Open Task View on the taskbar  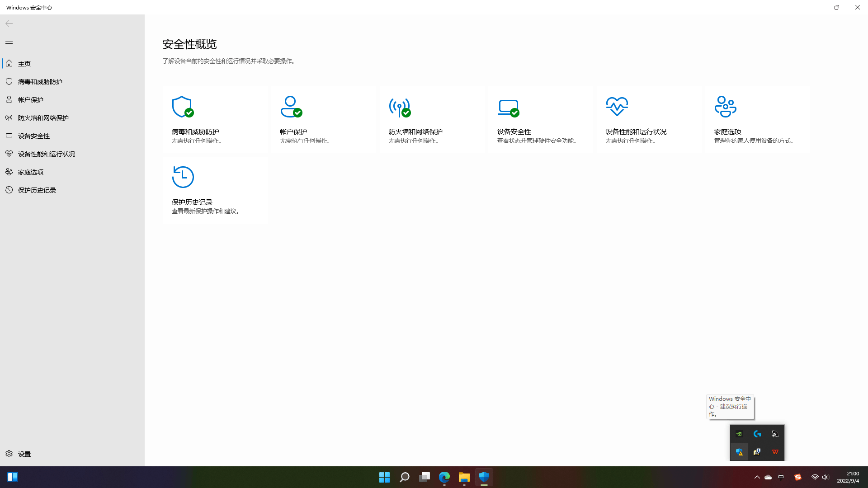[425, 477]
